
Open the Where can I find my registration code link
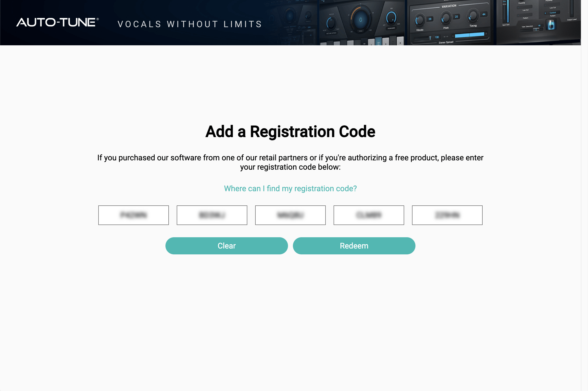290,189
